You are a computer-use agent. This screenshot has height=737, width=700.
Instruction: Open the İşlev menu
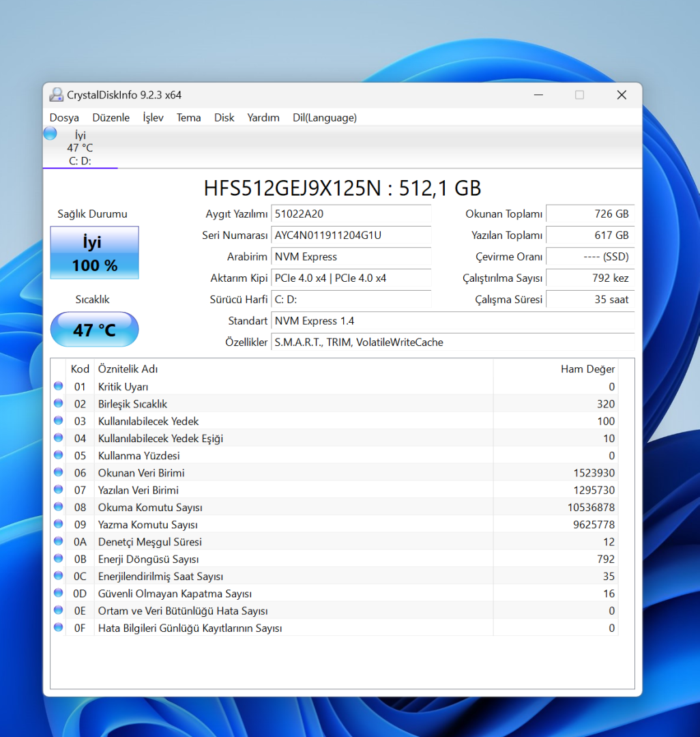click(x=153, y=117)
